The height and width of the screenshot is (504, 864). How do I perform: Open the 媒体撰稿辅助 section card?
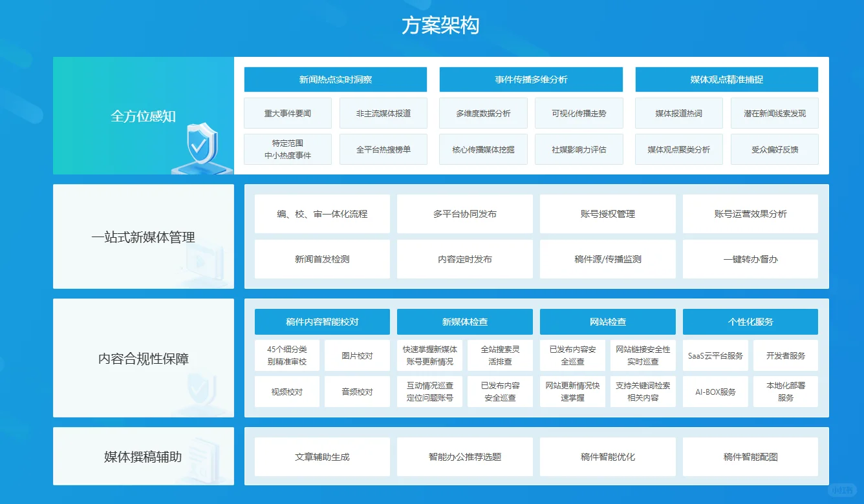point(144,456)
